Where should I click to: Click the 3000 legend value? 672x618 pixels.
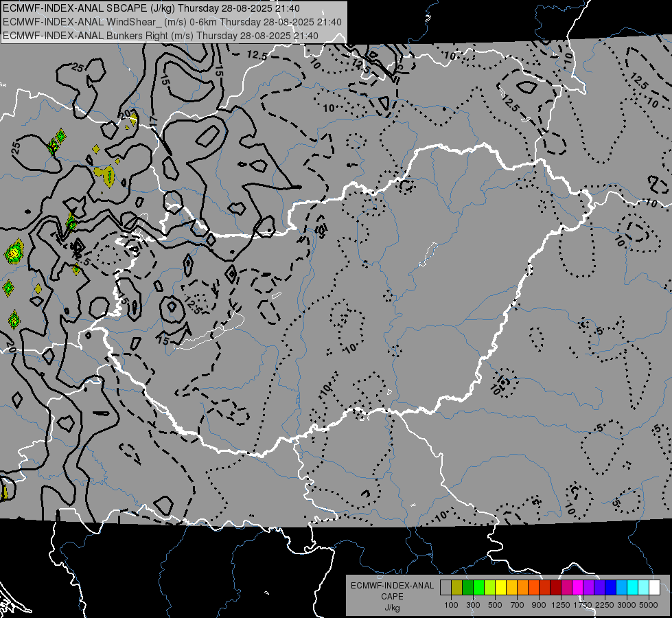(627, 605)
